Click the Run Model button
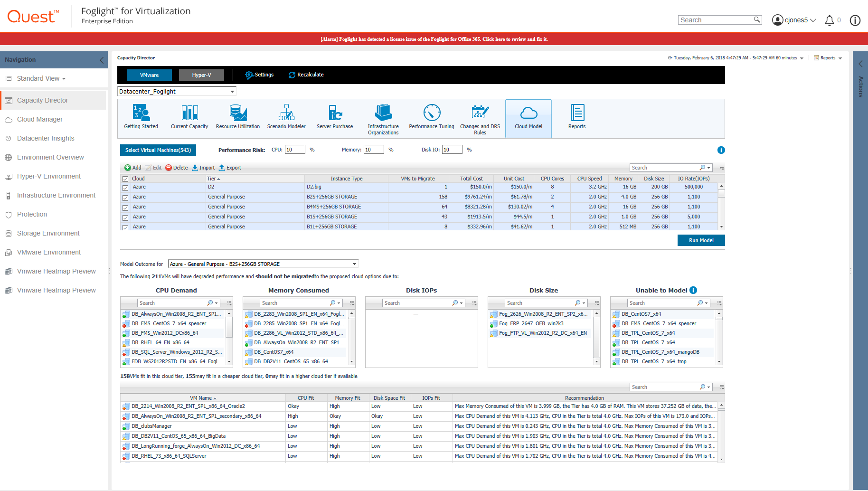Image resolution: width=868 pixels, height=491 pixels. tap(701, 240)
